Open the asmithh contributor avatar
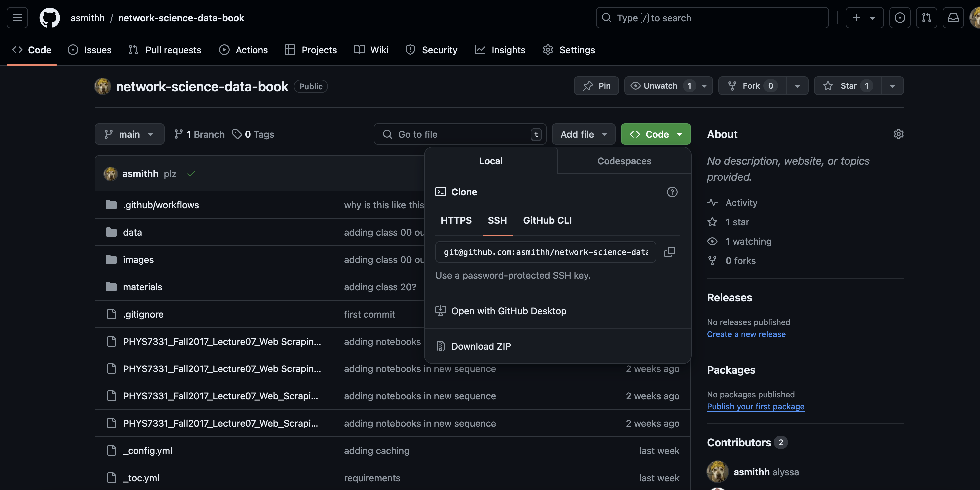This screenshot has height=490, width=980. tap(717, 472)
